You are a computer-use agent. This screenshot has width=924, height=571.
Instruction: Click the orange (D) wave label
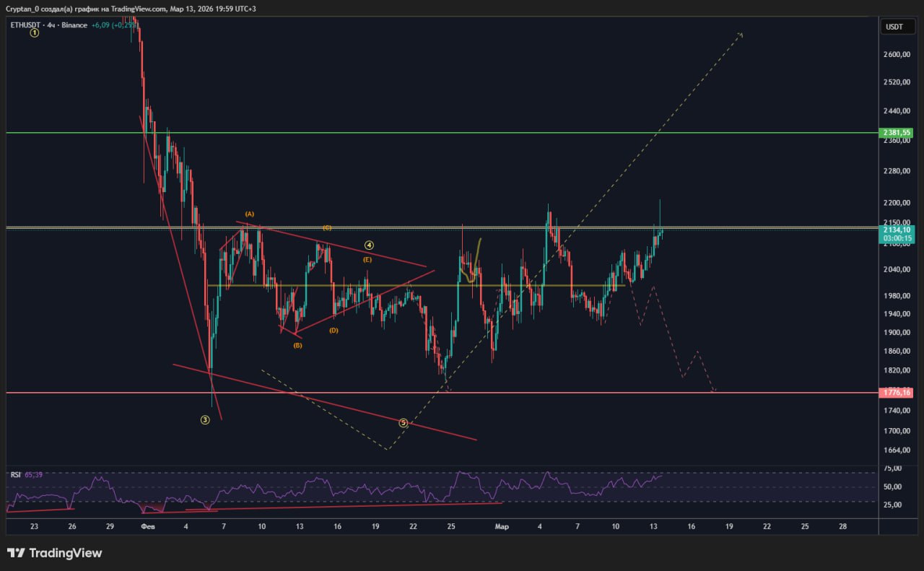click(x=334, y=331)
